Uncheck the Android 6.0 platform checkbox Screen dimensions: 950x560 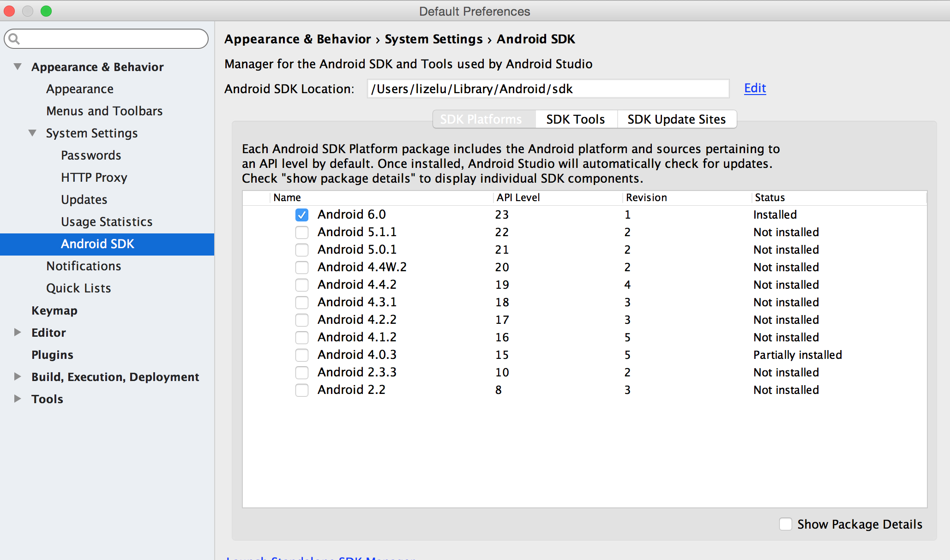click(302, 215)
